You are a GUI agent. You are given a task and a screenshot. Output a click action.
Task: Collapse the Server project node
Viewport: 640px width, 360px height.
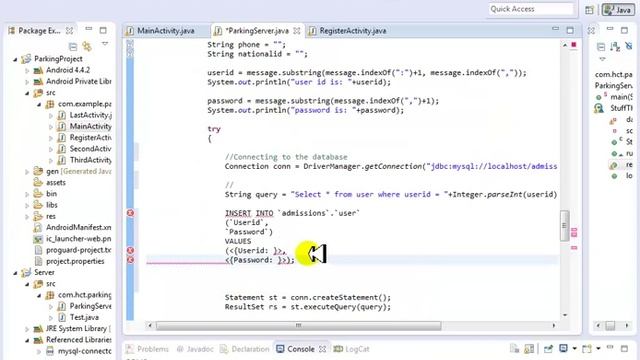pos(16,273)
